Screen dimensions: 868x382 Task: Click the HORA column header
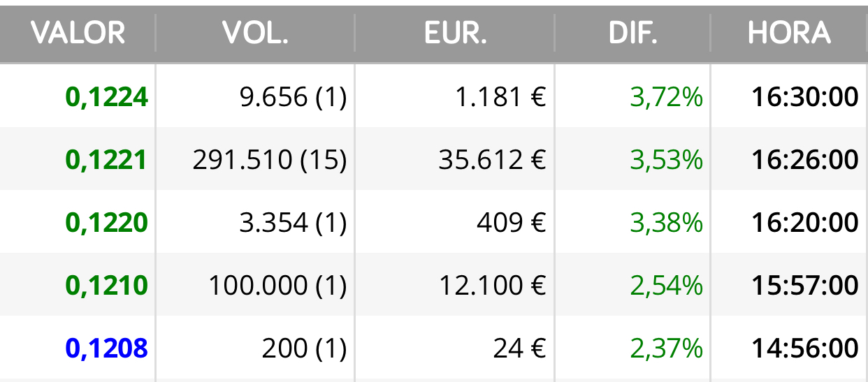[789, 33]
